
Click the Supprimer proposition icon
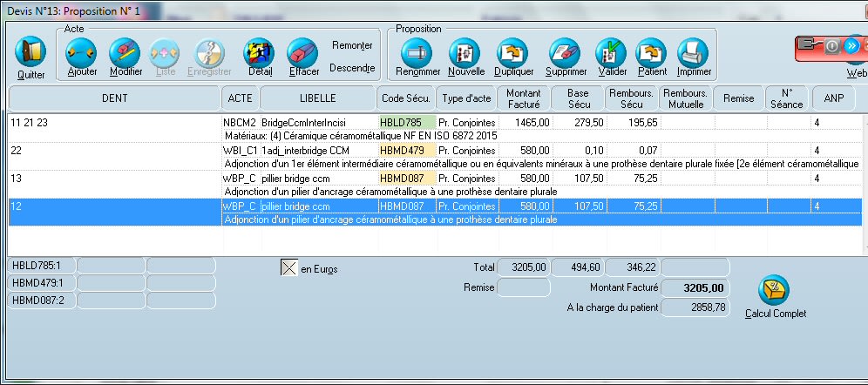tap(562, 53)
